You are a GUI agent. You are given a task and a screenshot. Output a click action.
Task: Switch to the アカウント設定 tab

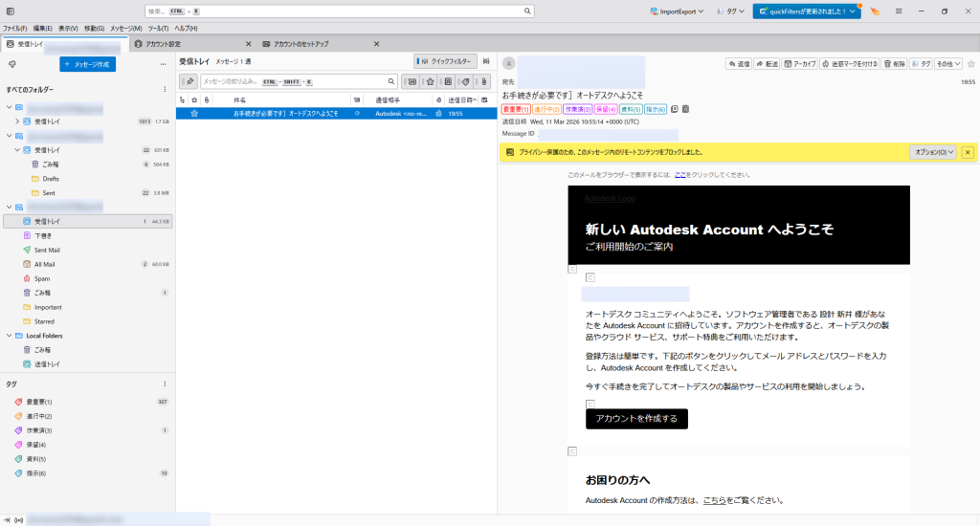point(156,44)
